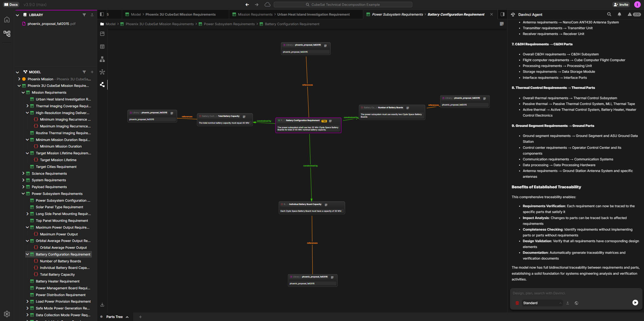
Task: Open the Davinci Agent search icon
Action: [x=609, y=14]
